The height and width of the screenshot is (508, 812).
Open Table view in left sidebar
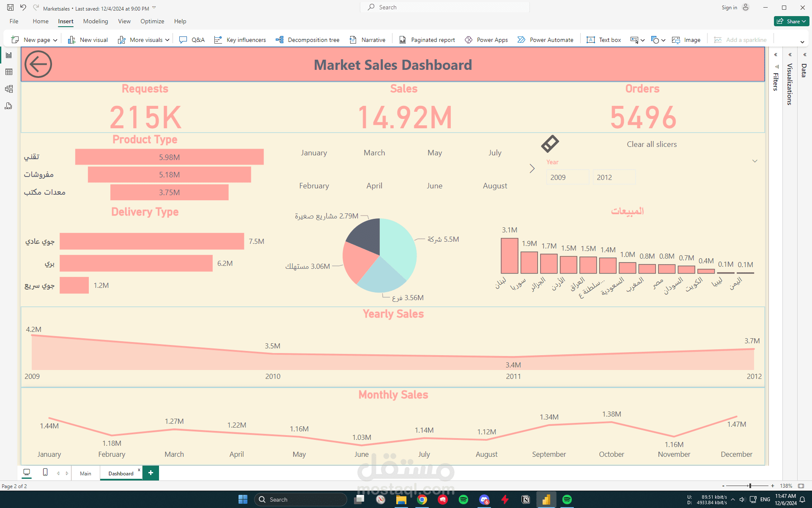[9, 72]
